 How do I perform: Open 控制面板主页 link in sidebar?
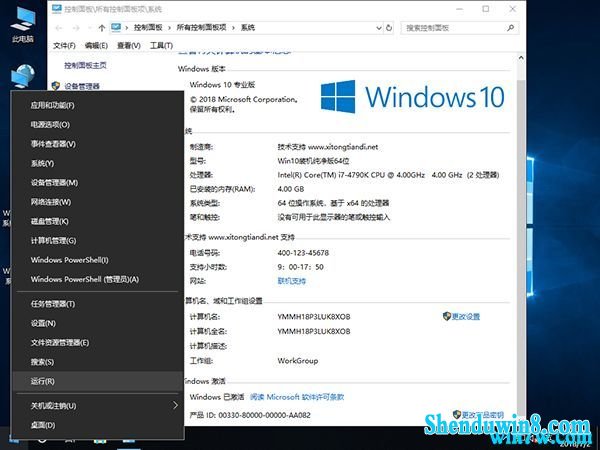pos(85,65)
